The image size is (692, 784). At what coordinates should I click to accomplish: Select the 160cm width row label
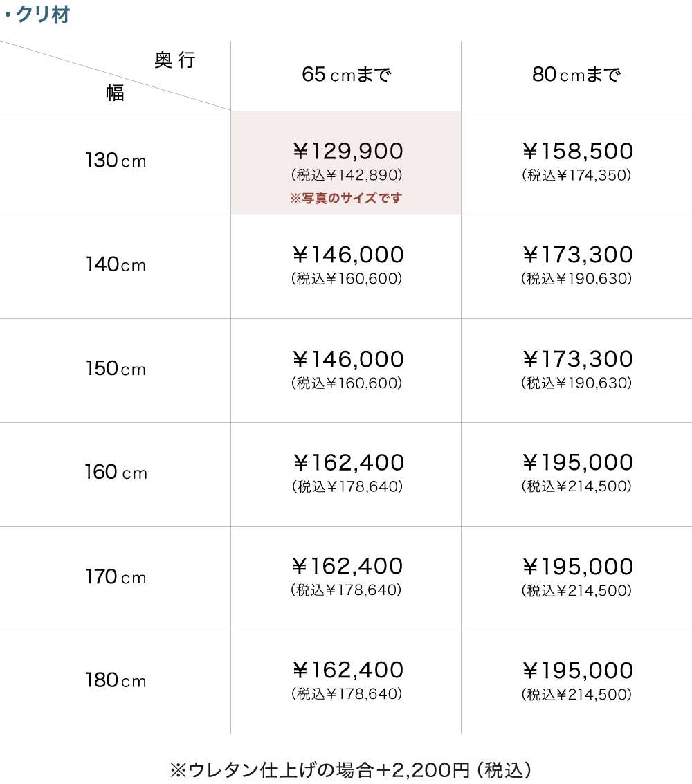[x=116, y=473]
